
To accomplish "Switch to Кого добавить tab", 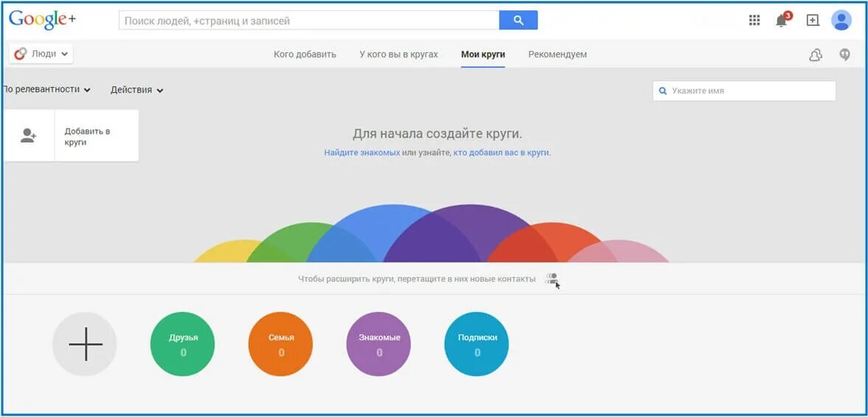I will click(305, 55).
